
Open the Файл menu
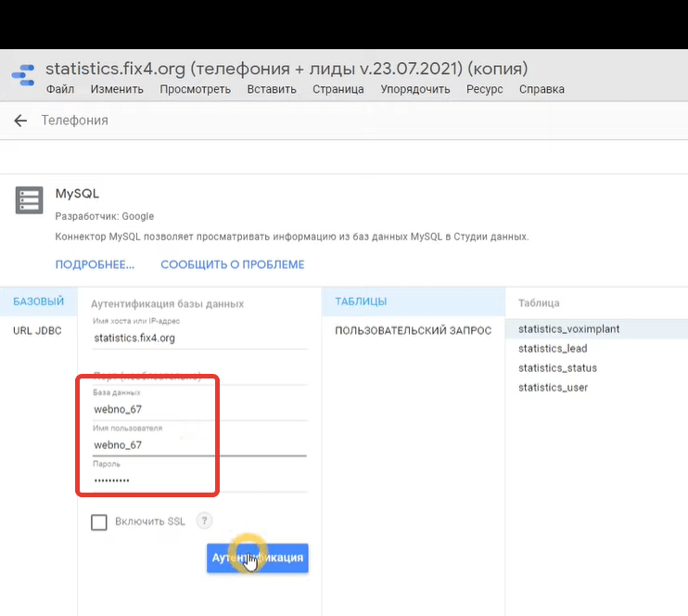[x=60, y=89]
